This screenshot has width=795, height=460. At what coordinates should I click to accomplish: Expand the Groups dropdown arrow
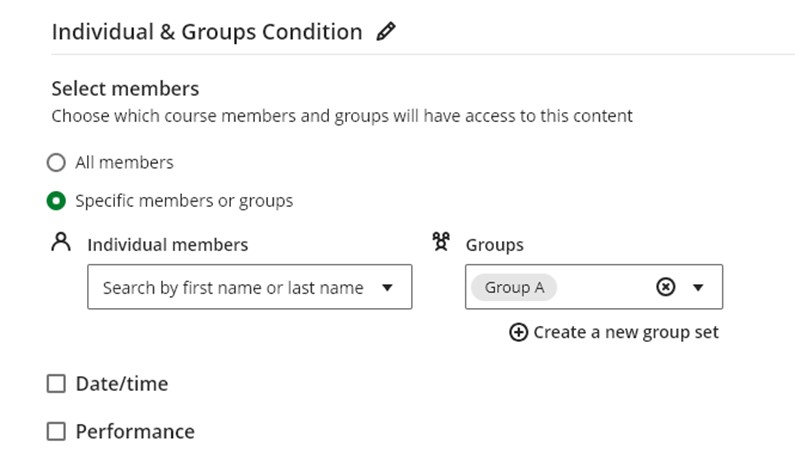tap(698, 288)
